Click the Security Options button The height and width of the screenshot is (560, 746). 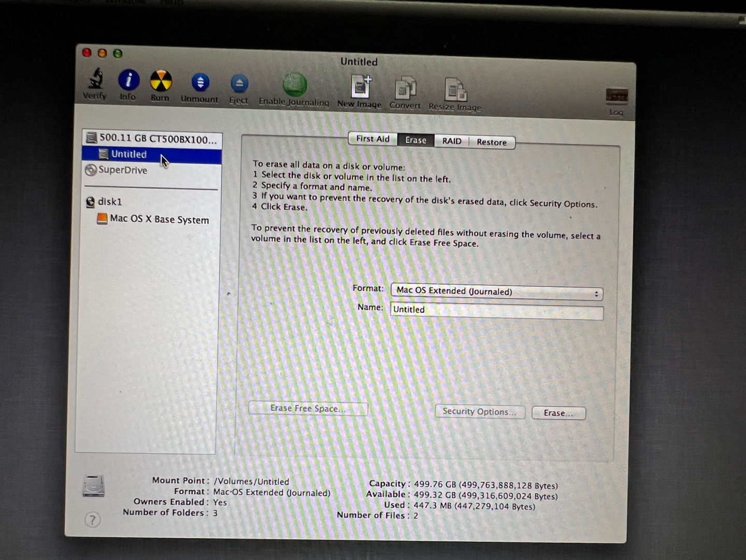(x=480, y=412)
